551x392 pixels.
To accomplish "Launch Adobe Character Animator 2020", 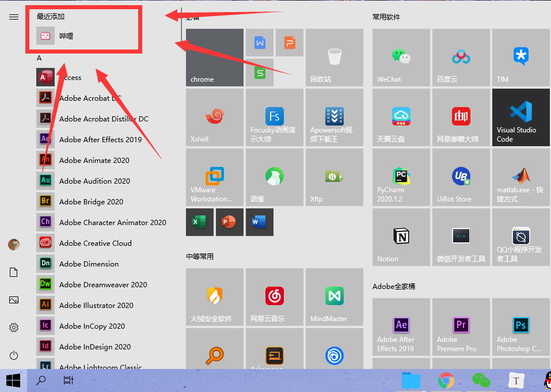I will 105,222.
